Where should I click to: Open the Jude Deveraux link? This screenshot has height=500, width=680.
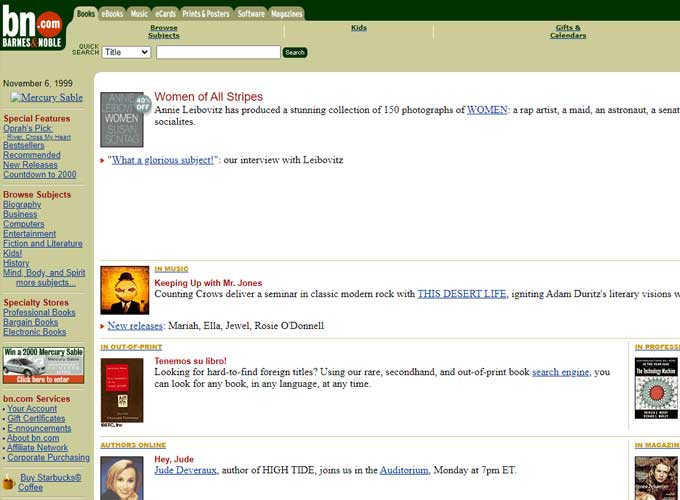[x=186, y=470]
